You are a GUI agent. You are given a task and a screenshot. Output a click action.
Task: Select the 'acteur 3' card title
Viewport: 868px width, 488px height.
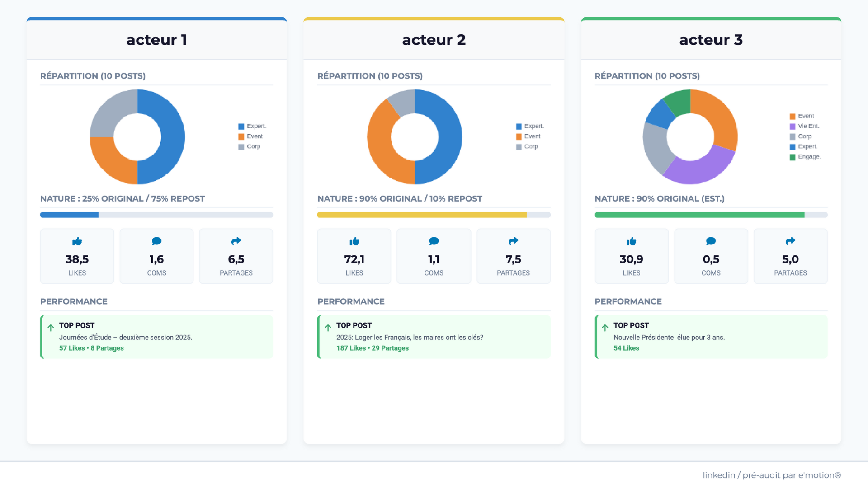pos(711,40)
